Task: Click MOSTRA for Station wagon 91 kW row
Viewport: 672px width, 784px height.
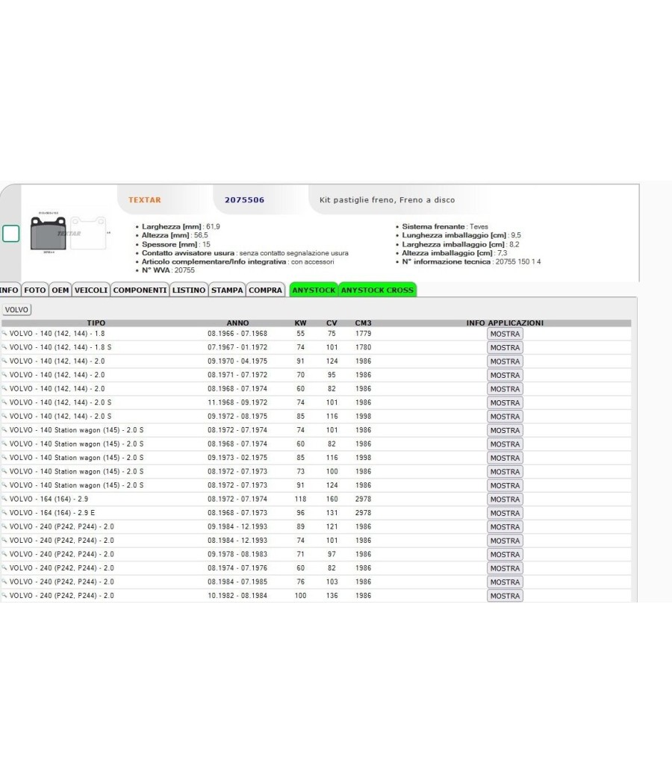Action: pyautogui.click(x=505, y=485)
